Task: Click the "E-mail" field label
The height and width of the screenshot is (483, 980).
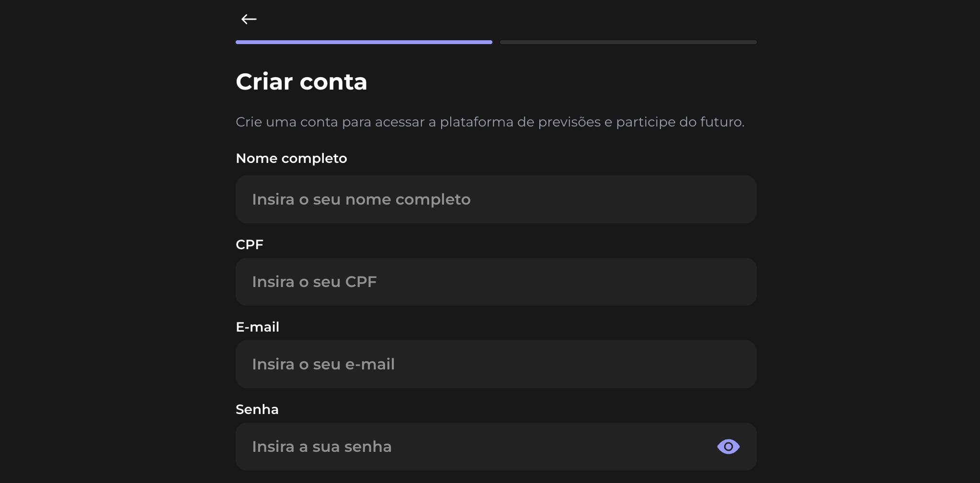Action: tap(257, 327)
